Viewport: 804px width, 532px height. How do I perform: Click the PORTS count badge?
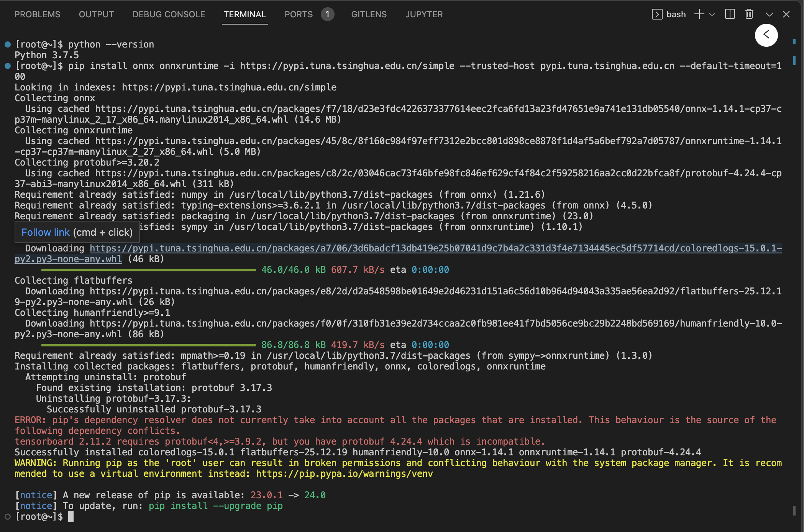click(327, 15)
